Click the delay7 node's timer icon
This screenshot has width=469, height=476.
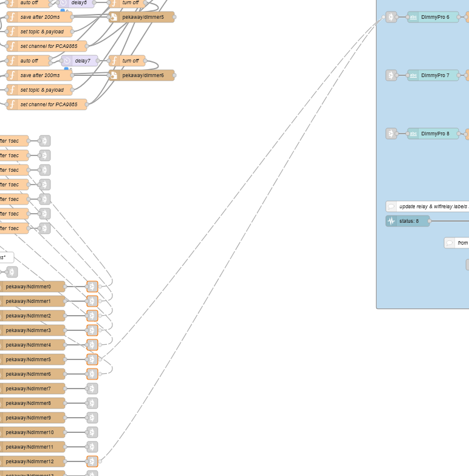click(x=67, y=61)
